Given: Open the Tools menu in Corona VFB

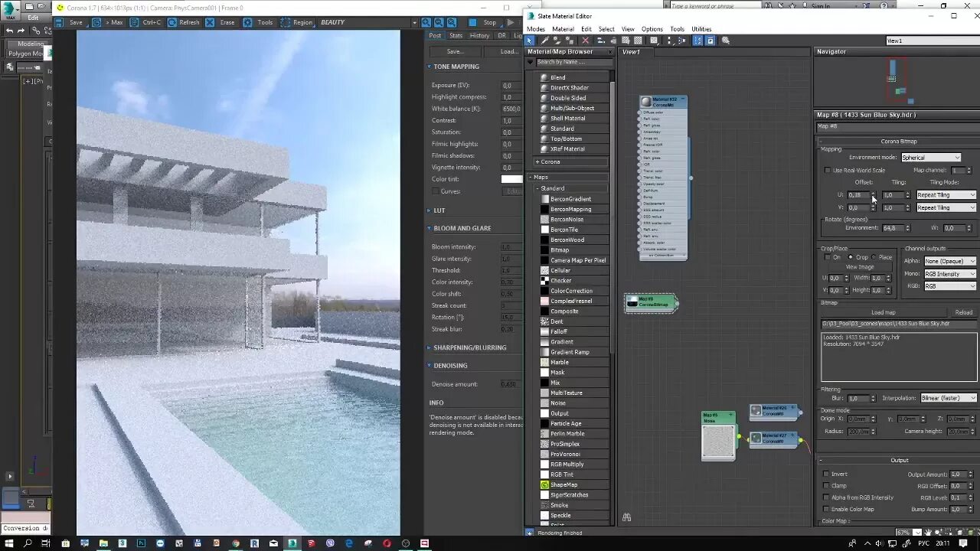Looking at the screenshot, I should 259,22.
